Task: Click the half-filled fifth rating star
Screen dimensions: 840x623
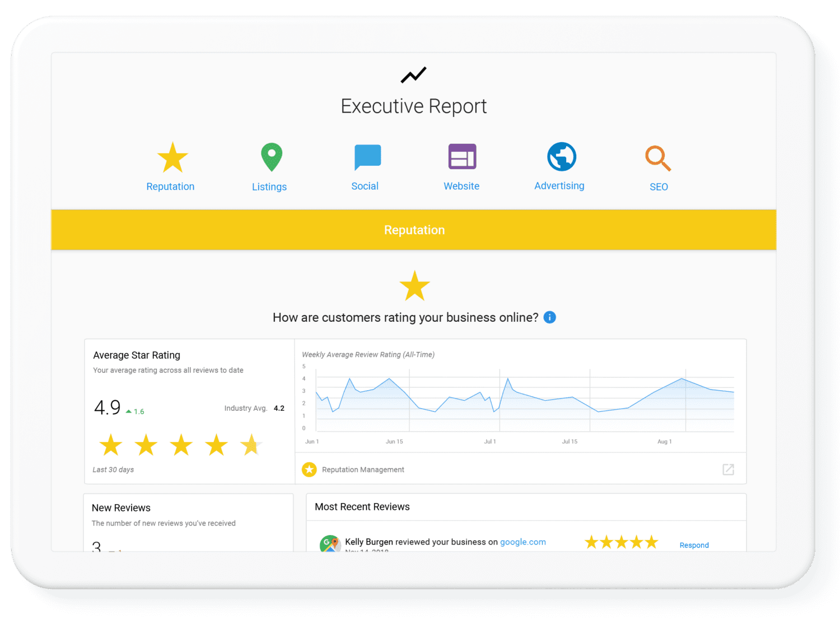Action: [251, 445]
